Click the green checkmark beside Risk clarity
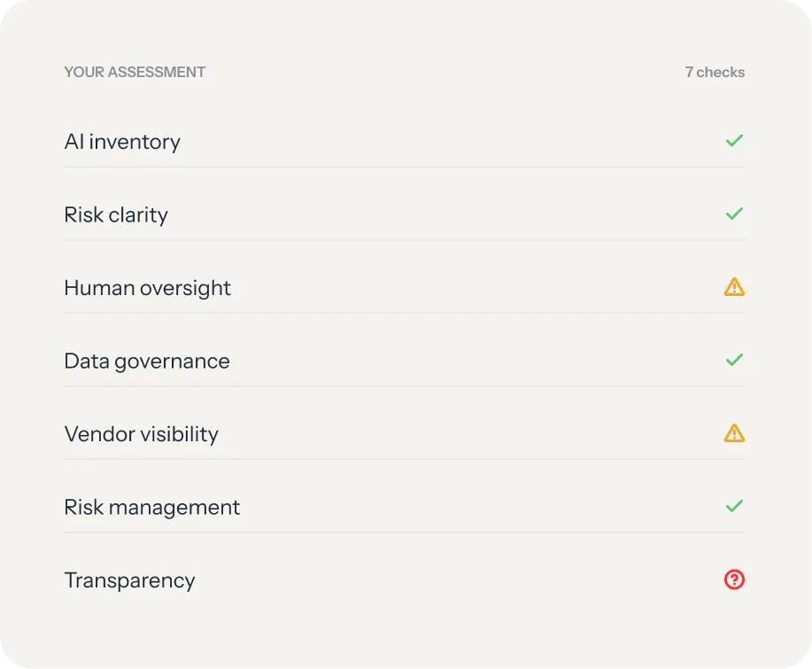812x669 pixels. 734,214
